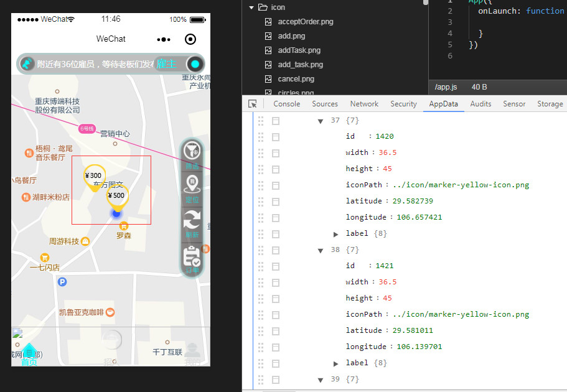
Task: Check the box beside width 36.5 under 37
Action: 276,153
